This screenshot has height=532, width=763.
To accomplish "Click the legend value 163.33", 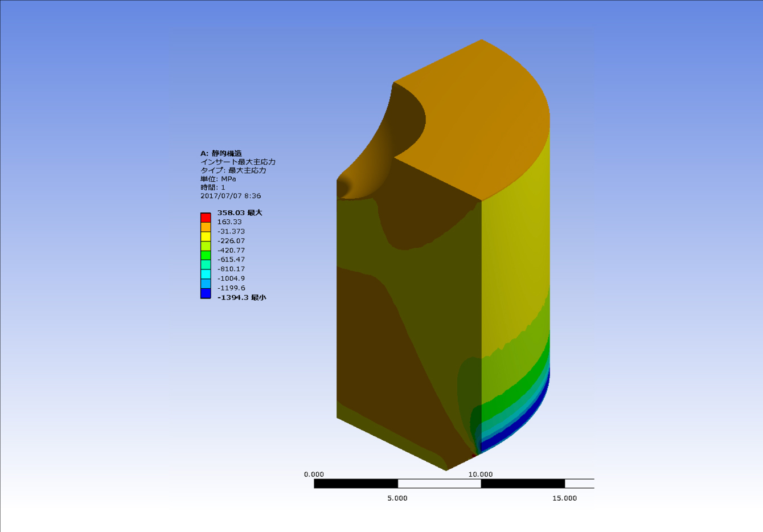I will click(x=229, y=222).
